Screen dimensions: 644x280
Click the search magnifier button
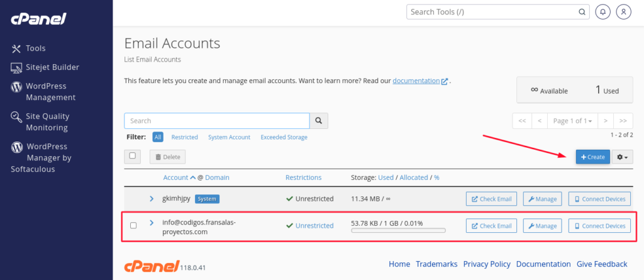(319, 121)
